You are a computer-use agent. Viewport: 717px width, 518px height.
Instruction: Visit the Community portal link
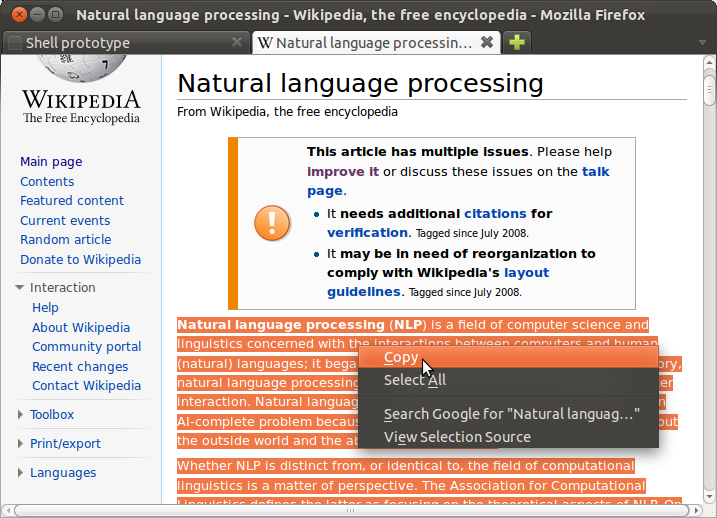(86, 347)
